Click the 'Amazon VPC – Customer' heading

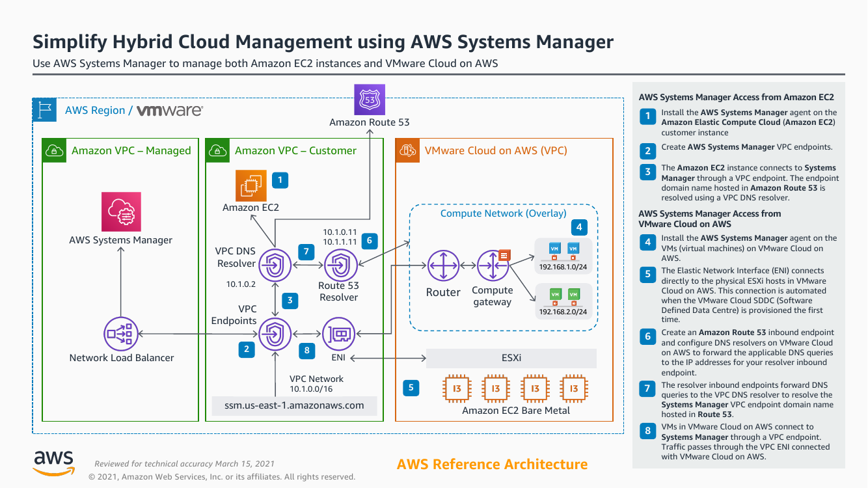295,150
